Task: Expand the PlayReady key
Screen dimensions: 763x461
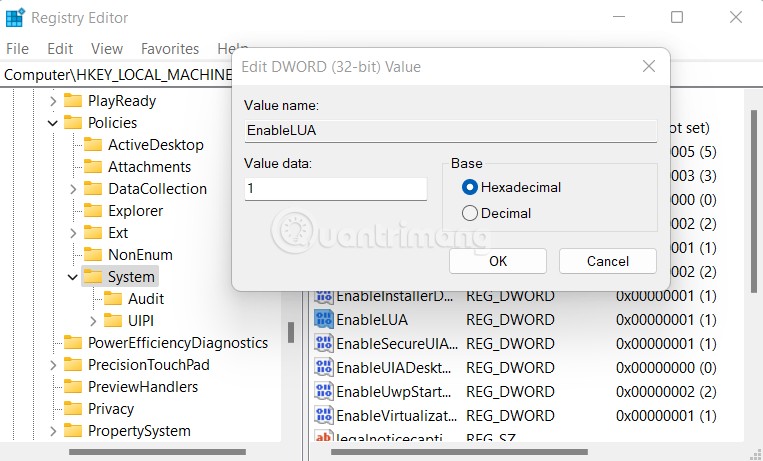Action: click(x=53, y=101)
